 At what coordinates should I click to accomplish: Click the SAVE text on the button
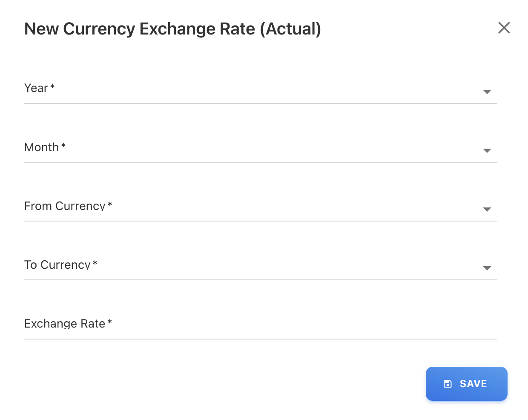point(473,384)
